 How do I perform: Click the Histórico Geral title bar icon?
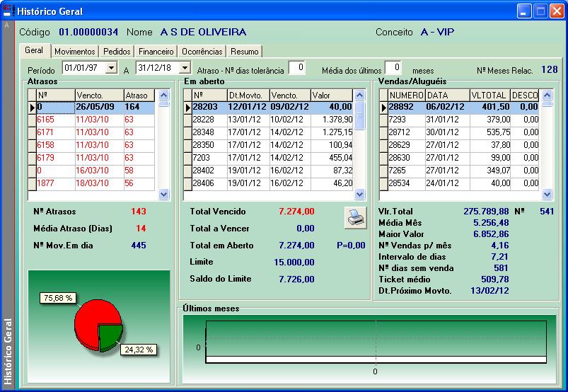7,11
